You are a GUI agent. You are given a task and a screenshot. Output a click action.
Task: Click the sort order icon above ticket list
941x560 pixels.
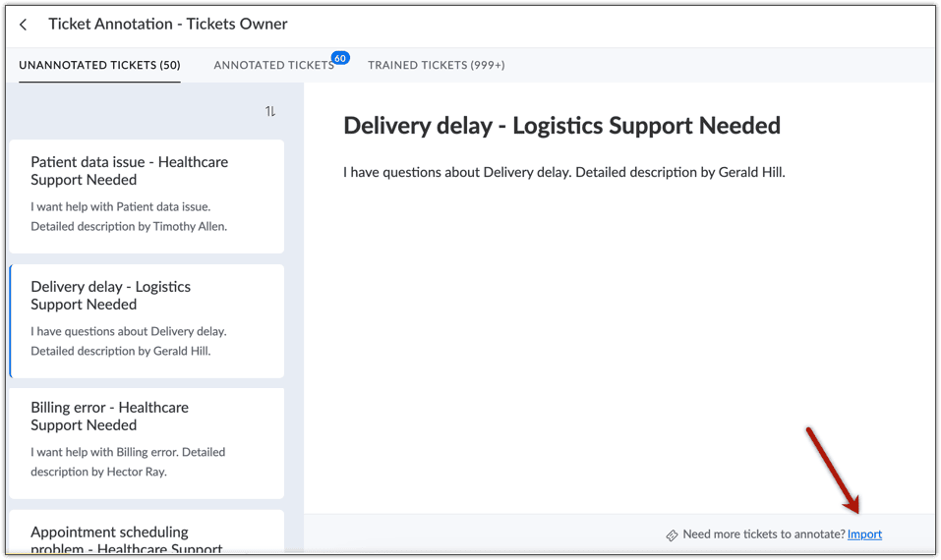pos(270,112)
